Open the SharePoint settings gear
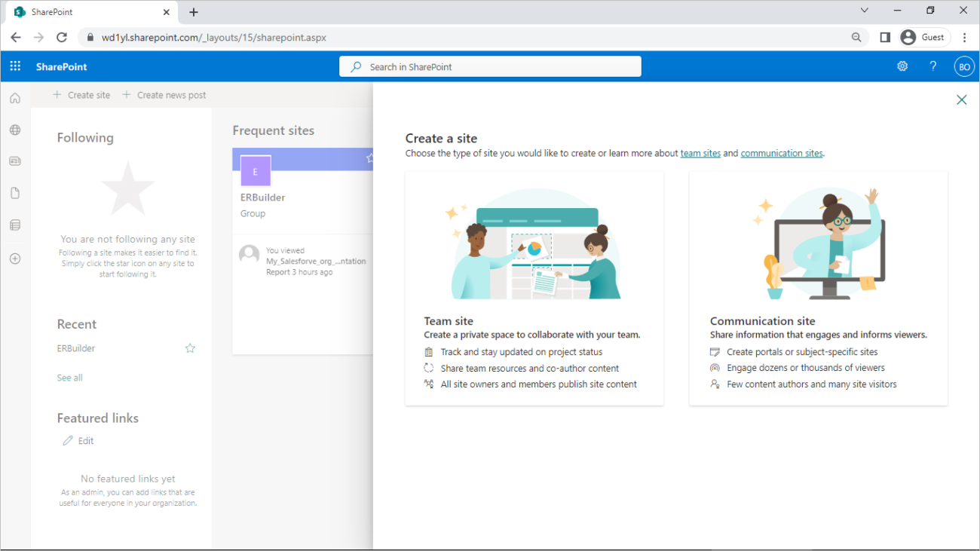 click(902, 66)
